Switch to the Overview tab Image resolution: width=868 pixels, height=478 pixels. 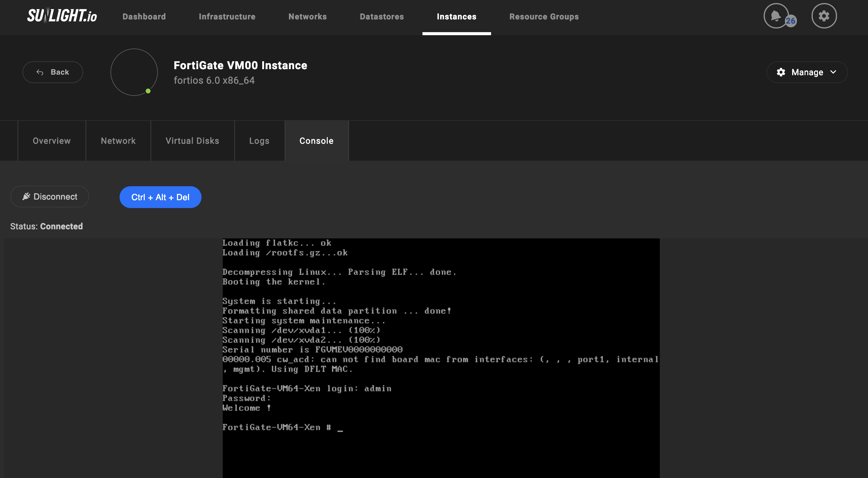click(52, 141)
